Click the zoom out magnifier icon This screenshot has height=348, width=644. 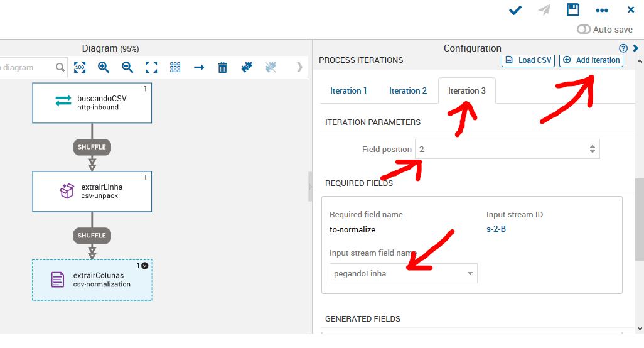[127, 67]
